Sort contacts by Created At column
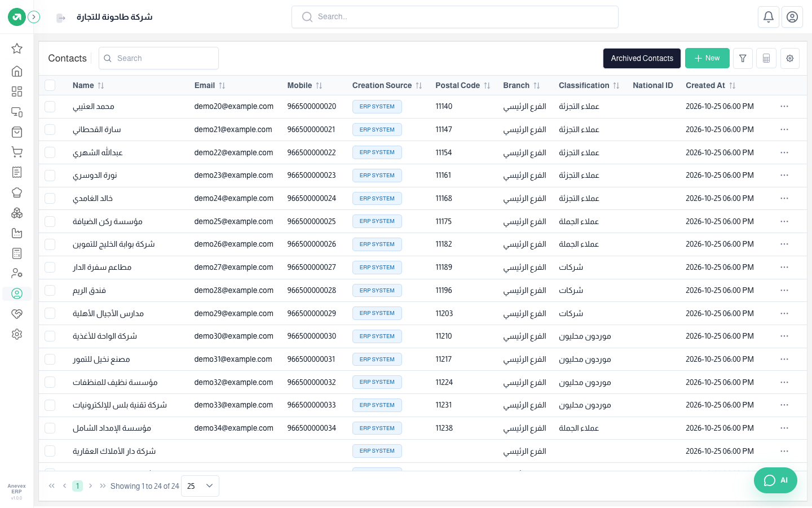Screen dimensions: 812x508 [x=710, y=85]
